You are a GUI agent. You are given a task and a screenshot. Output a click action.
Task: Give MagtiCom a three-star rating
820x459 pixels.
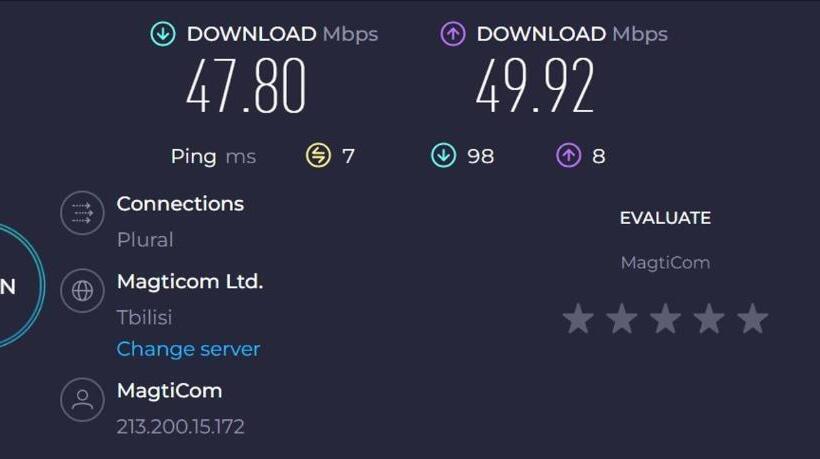coord(665,318)
